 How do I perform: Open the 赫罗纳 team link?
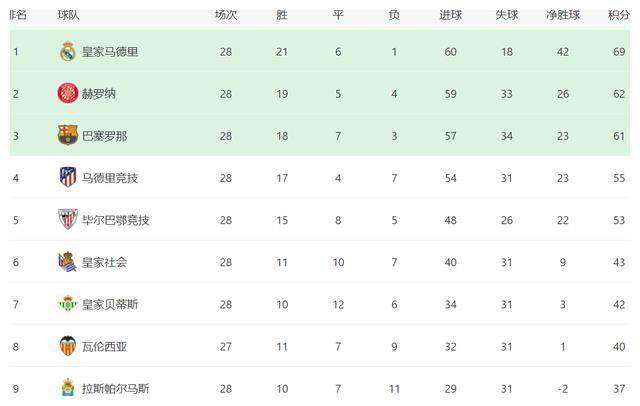(x=98, y=93)
